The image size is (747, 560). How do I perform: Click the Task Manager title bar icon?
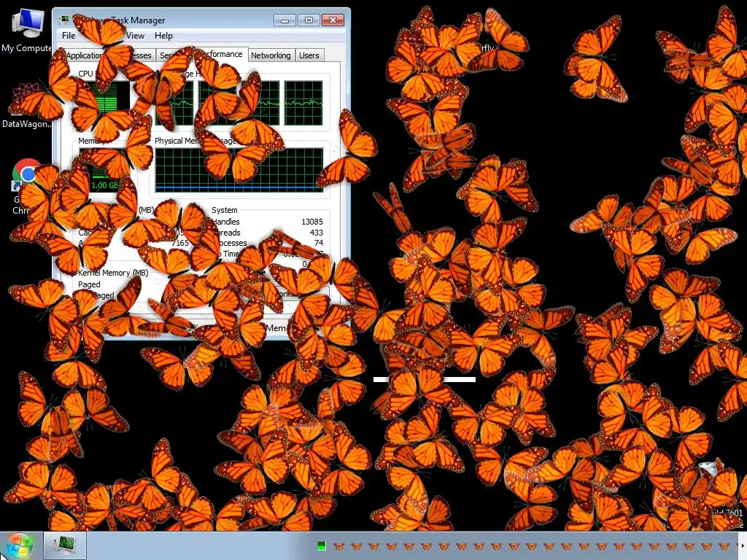(64, 20)
